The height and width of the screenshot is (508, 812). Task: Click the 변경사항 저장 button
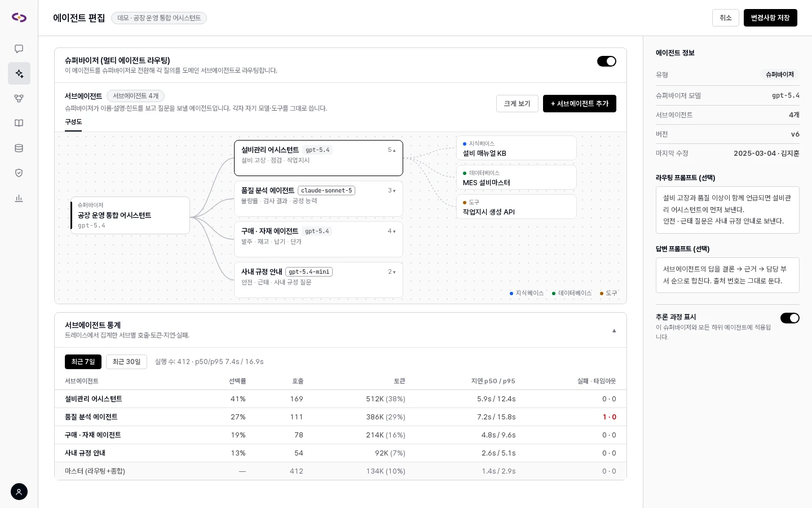click(770, 17)
